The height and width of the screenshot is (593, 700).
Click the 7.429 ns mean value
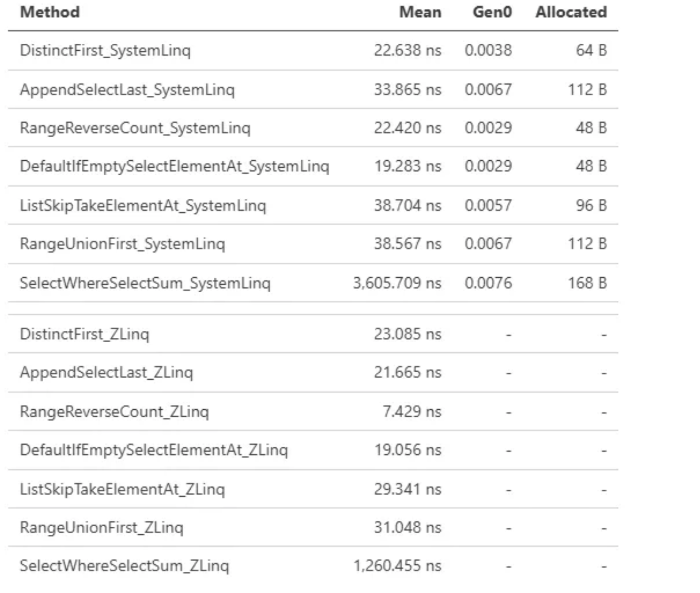(412, 412)
